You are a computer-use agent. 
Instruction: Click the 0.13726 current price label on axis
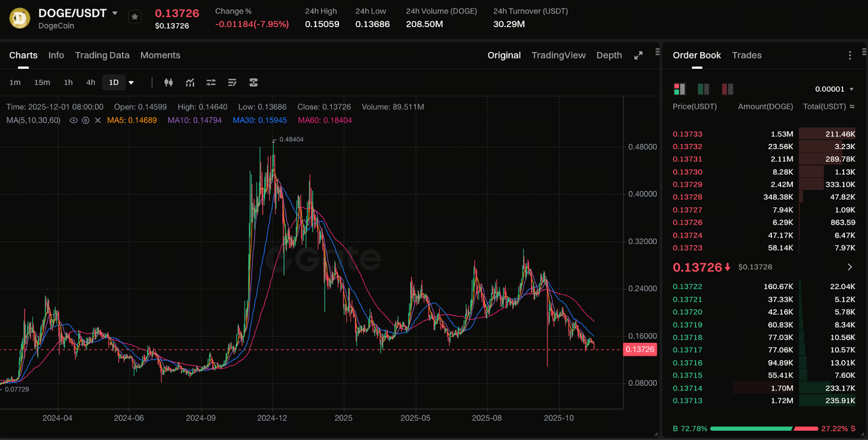pyautogui.click(x=640, y=349)
